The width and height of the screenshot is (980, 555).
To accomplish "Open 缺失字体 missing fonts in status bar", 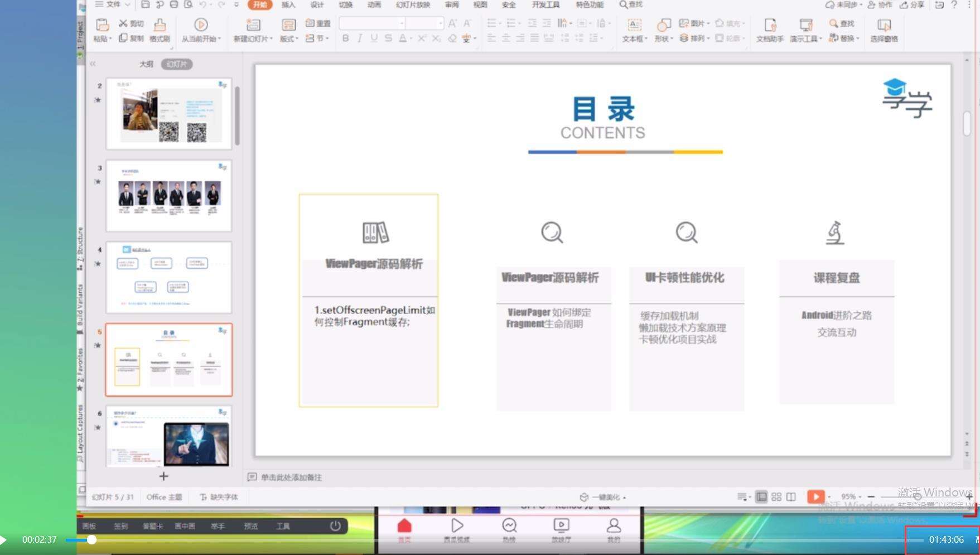I will [x=219, y=496].
